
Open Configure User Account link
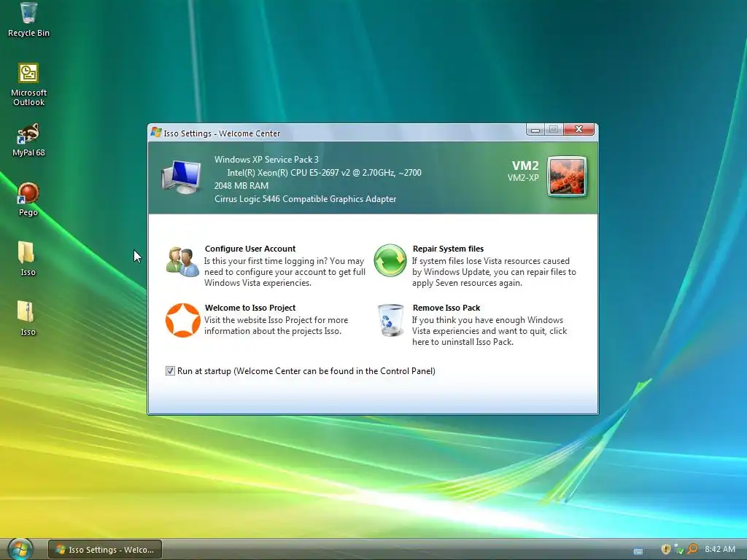click(250, 249)
